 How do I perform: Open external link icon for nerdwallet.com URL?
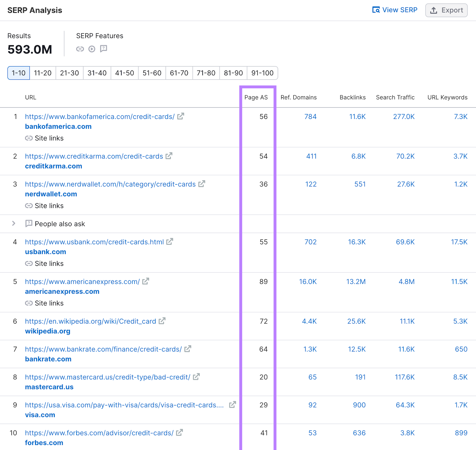point(202,184)
